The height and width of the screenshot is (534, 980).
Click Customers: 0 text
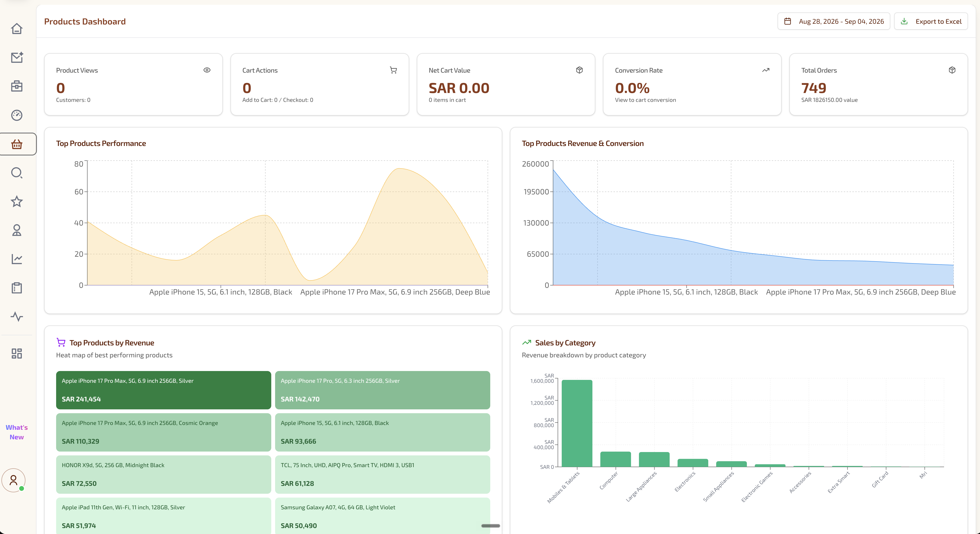73,100
